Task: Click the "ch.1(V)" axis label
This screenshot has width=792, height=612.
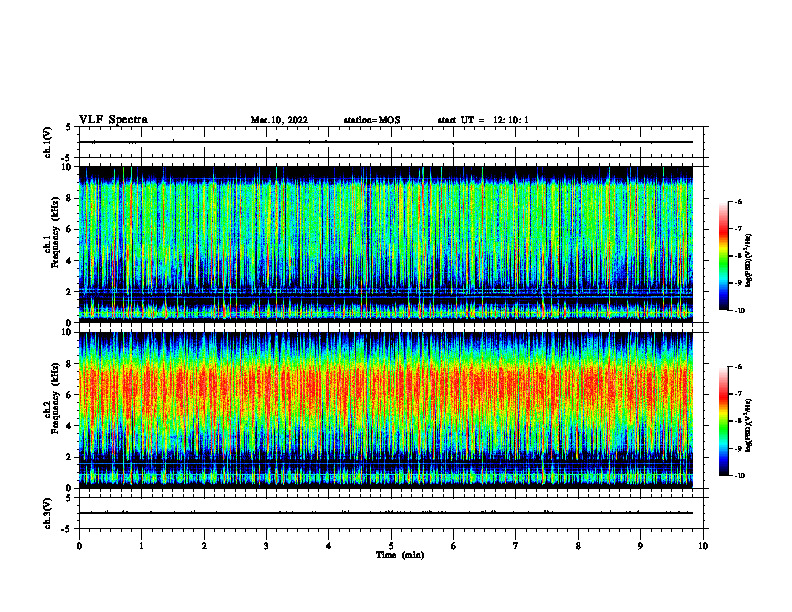Action: click(47, 142)
